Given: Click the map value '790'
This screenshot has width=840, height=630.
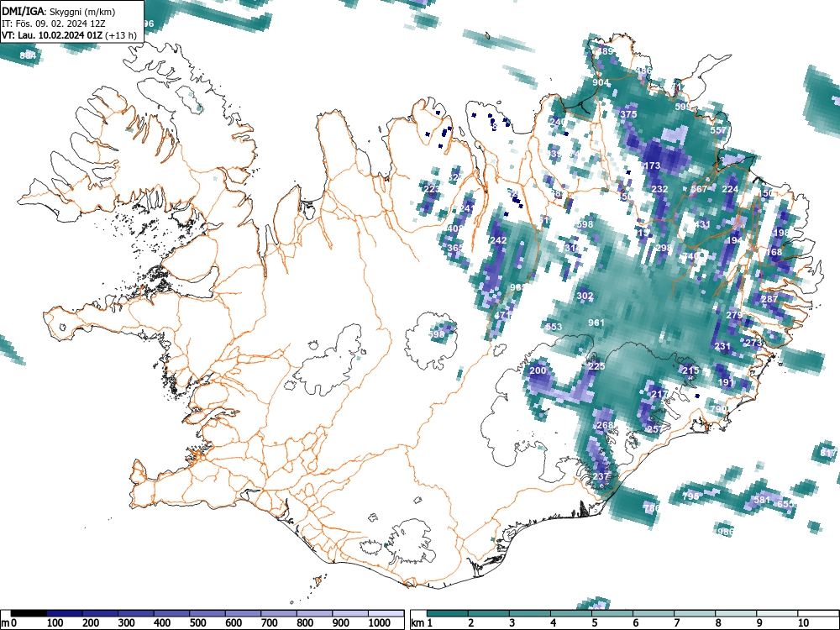Looking at the screenshot, I should point(718,409).
